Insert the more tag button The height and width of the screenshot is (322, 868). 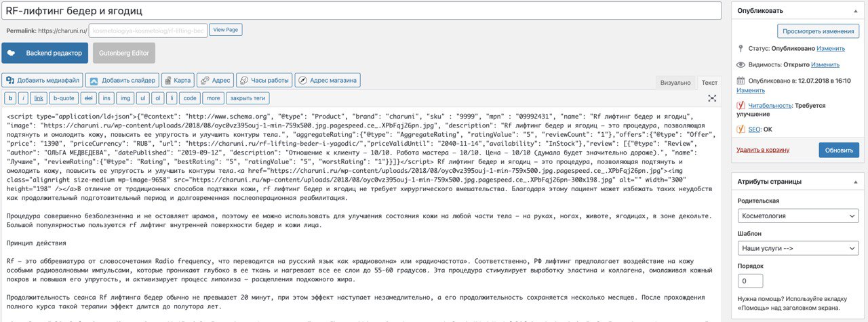214,98
